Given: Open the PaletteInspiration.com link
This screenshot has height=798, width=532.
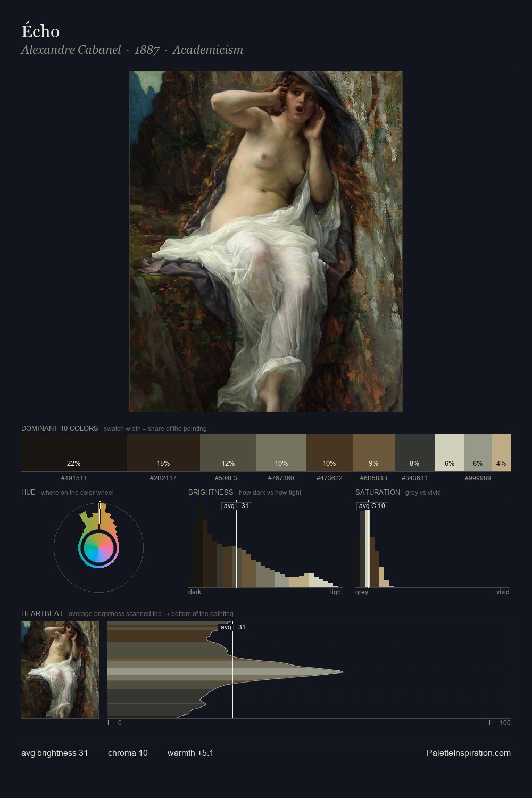Looking at the screenshot, I should click(x=469, y=753).
